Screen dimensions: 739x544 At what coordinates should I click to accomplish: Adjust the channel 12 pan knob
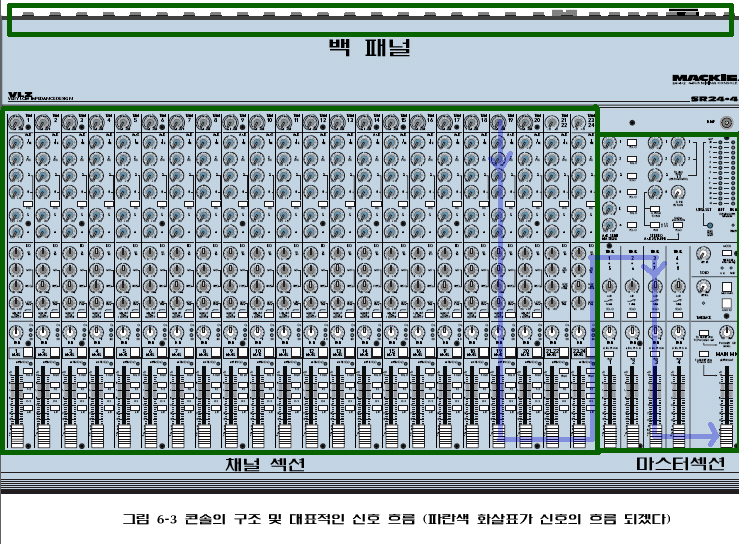coord(310,333)
